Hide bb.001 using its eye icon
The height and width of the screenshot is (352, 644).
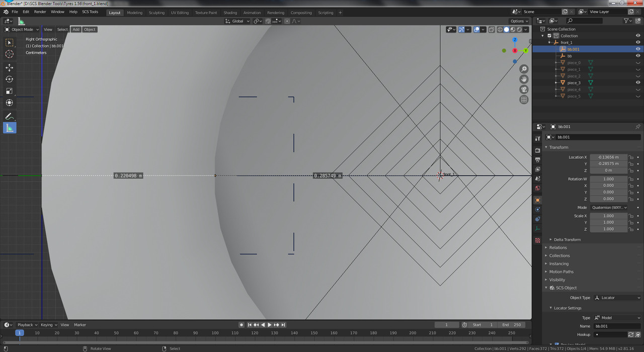pos(638,49)
